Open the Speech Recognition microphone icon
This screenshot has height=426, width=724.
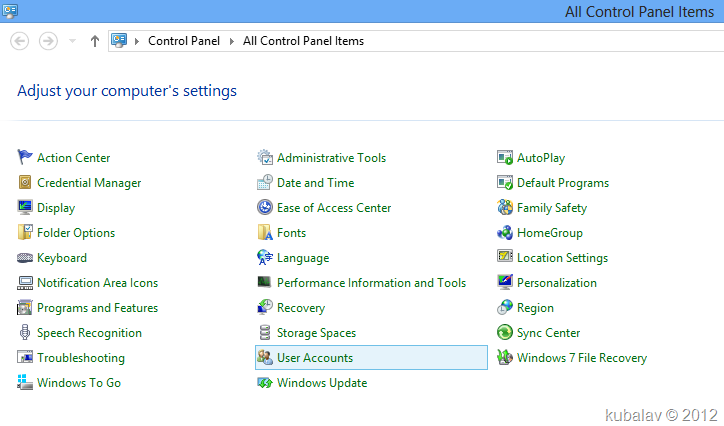click(25, 332)
